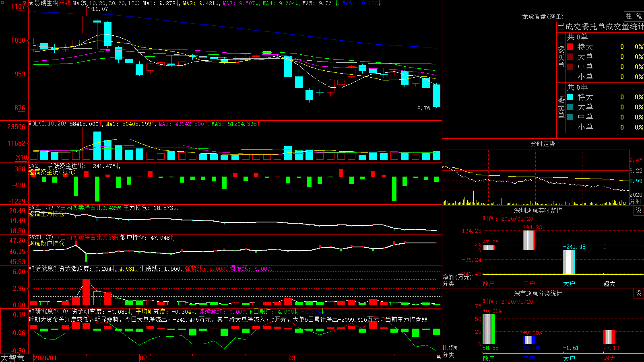This screenshot has height=362, width=644.
Task: Click the 47.25 散户 bar in 实时监控 chart
Action: coord(489,247)
